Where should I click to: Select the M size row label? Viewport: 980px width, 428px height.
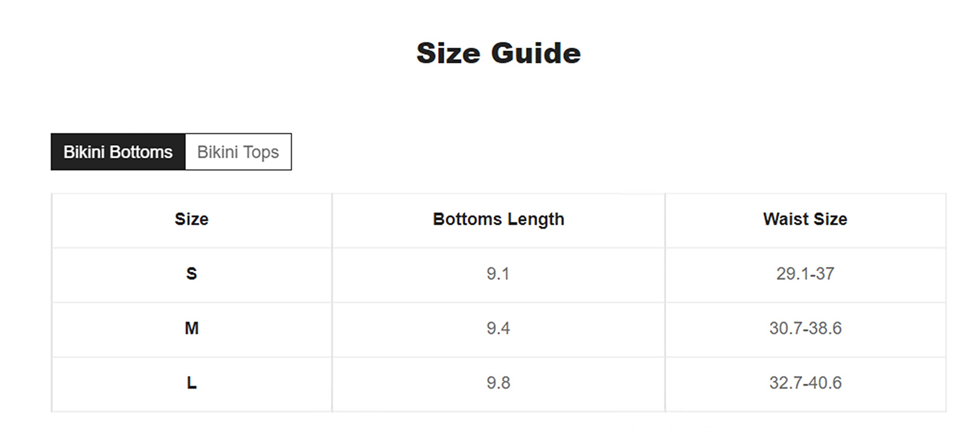tap(192, 328)
